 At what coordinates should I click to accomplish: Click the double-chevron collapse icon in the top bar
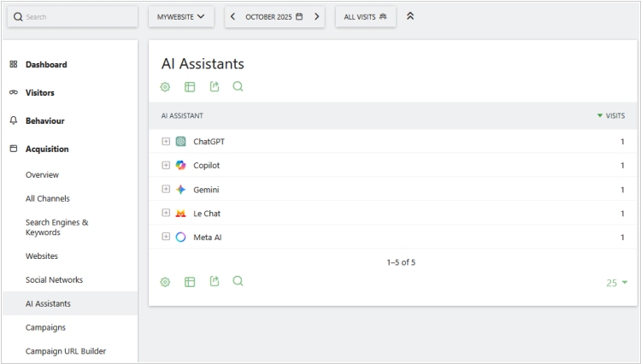click(410, 16)
